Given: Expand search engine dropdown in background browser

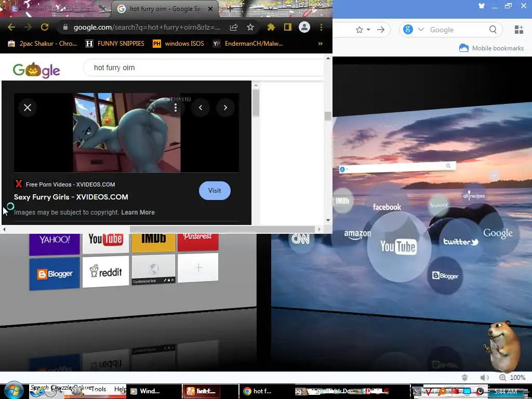Looking at the screenshot, I should tap(421, 30).
